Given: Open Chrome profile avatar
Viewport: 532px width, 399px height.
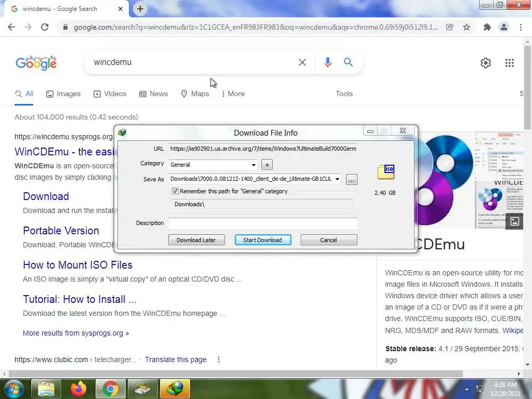Looking at the screenshot, I should (x=504, y=27).
